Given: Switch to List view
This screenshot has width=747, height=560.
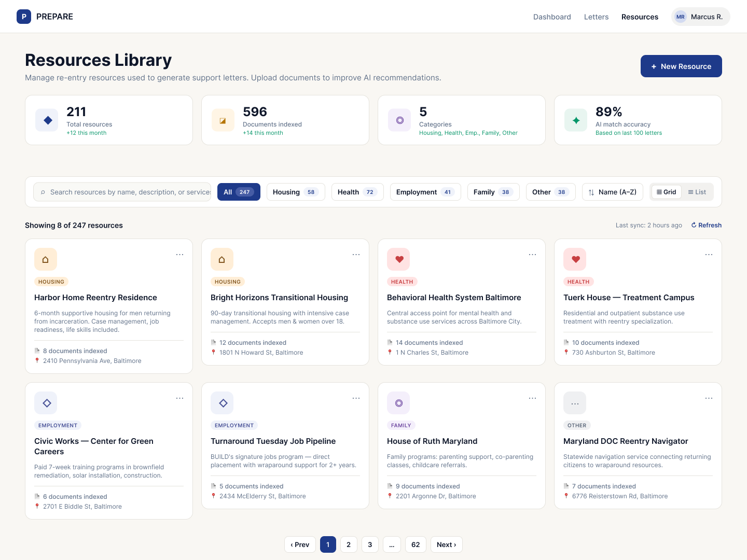Looking at the screenshot, I should point(697,192).
